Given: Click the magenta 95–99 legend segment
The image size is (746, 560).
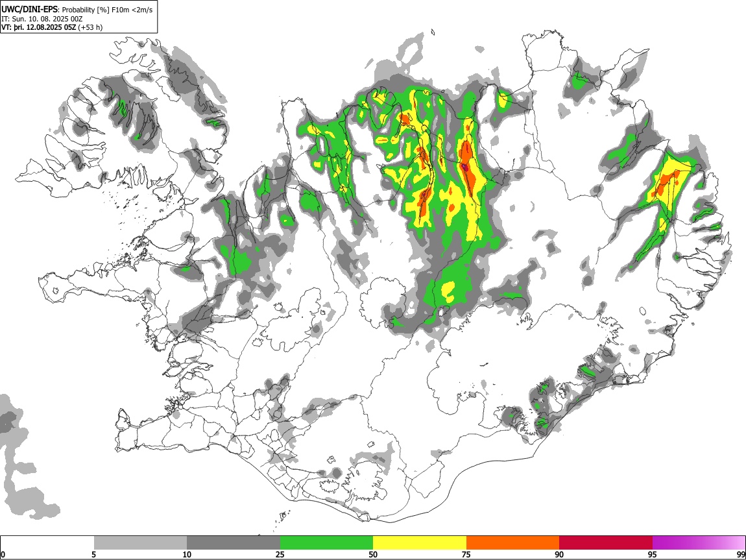Looking at the screenshot, I should (x=699, y=543).
